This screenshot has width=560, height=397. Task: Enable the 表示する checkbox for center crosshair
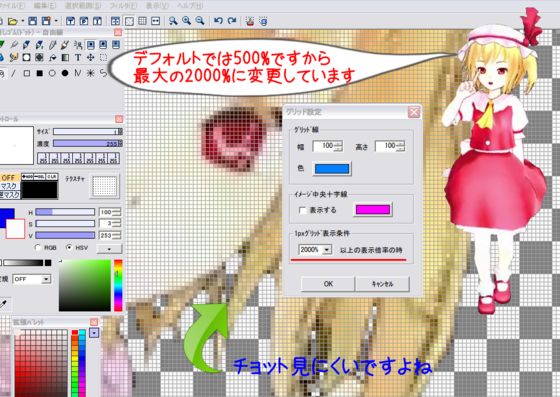(x=302, y=210)
